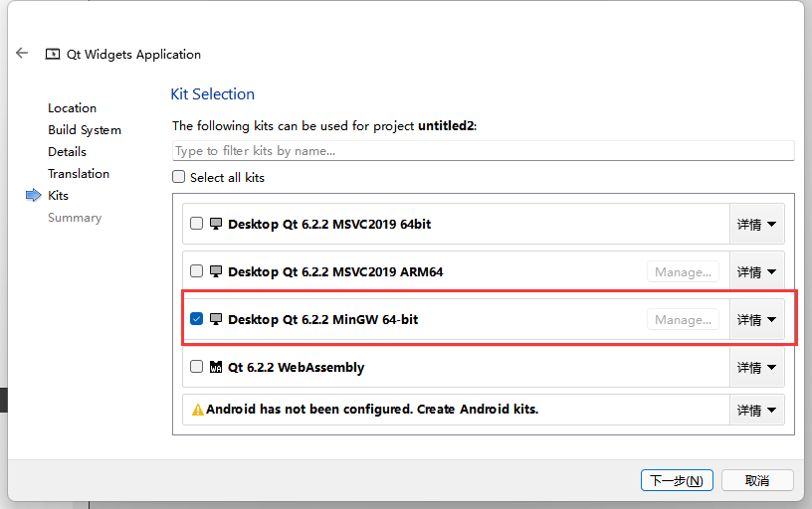
Task: Click Manage... for the MinGW 64-bit kit
Action: [x=683, y=320]
